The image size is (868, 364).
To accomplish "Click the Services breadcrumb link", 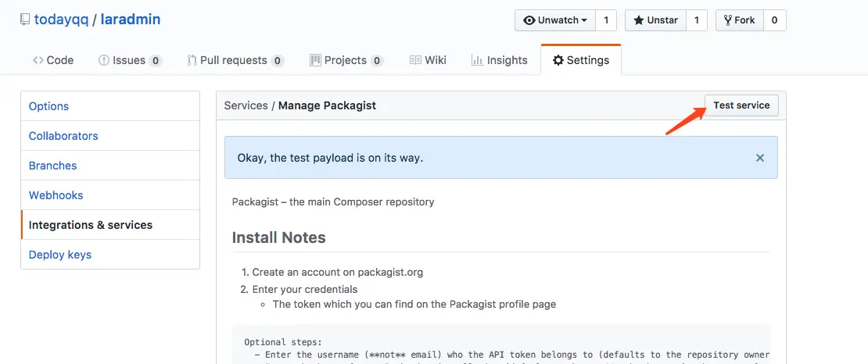I will pos(246,105).
